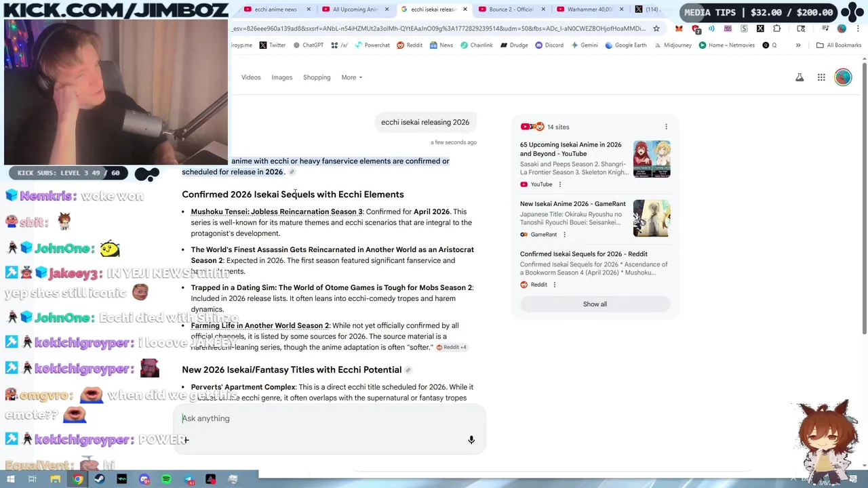Expand hidden bookmarks overflow chevron
The width and height of the screenshot is (868, 488).
(798, 45)
